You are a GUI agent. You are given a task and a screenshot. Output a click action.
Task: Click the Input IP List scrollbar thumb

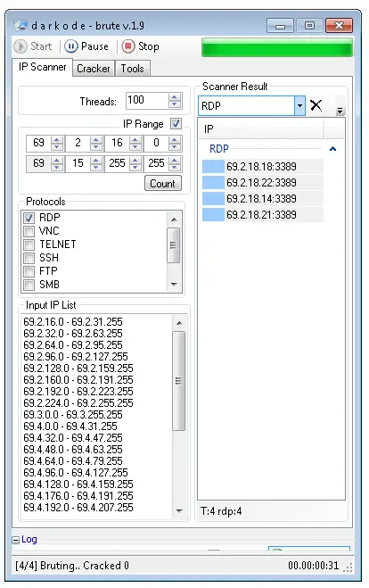178,381
